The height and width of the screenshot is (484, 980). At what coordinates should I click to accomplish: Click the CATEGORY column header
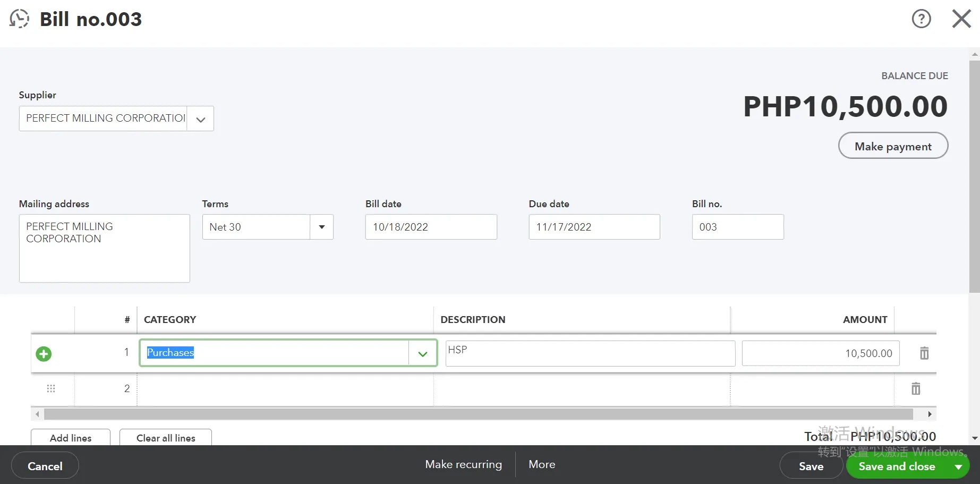click(170, 319)
